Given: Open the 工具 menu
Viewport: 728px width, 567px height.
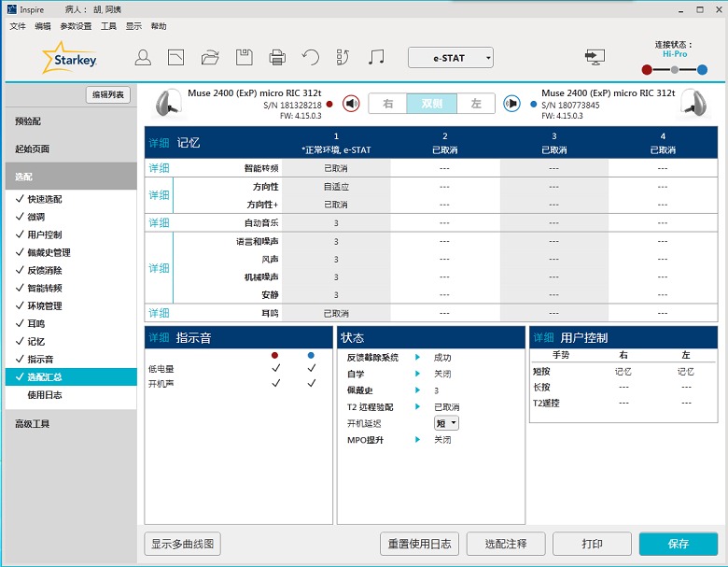Looking at the screenshot, I should pos(109,26).
